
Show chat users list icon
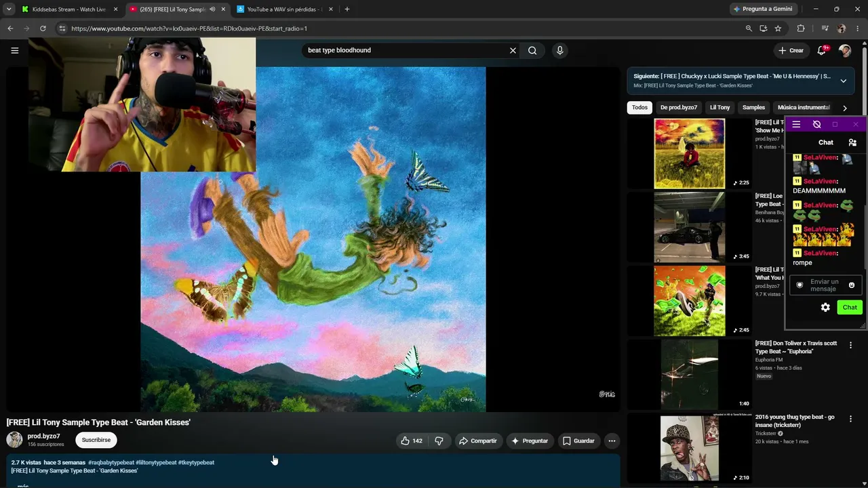pyautogui.click(x=852, y=142)
